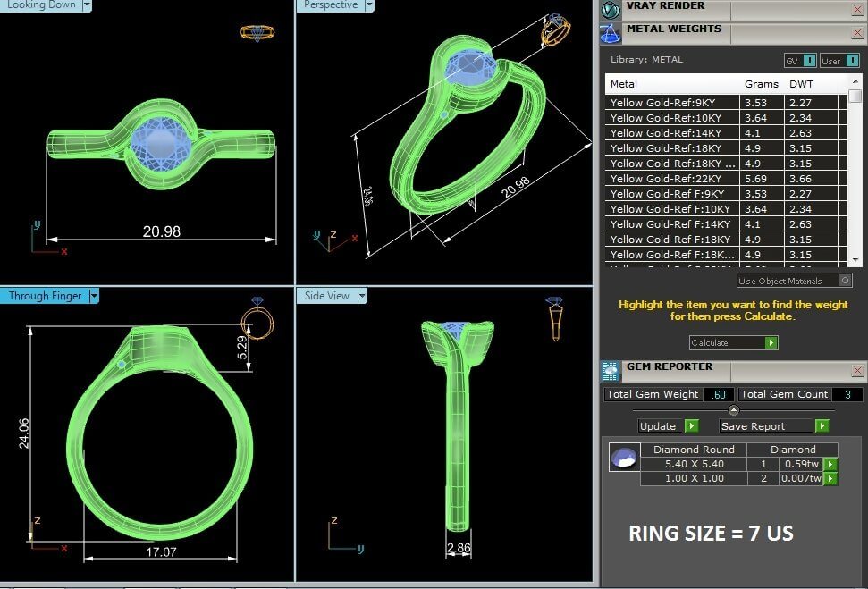Viewport: 868px width, 589px height.
Task: Click the ring view icon in Looking Down viewport
Action: point(256,33)
